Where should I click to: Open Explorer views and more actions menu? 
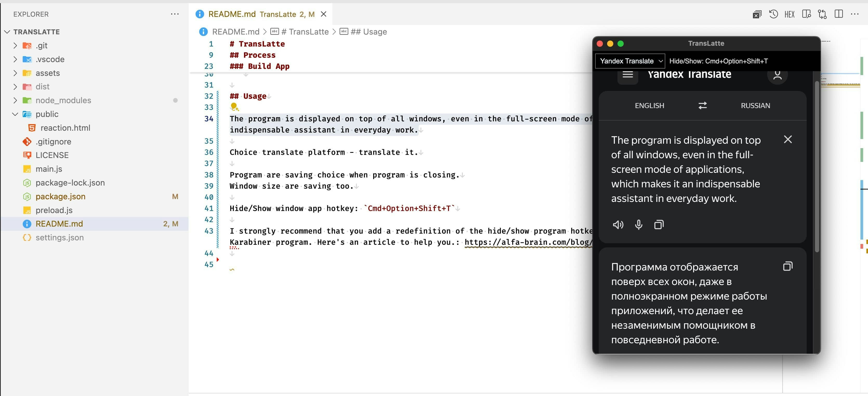pyautogui.click(x=175, y=14)
